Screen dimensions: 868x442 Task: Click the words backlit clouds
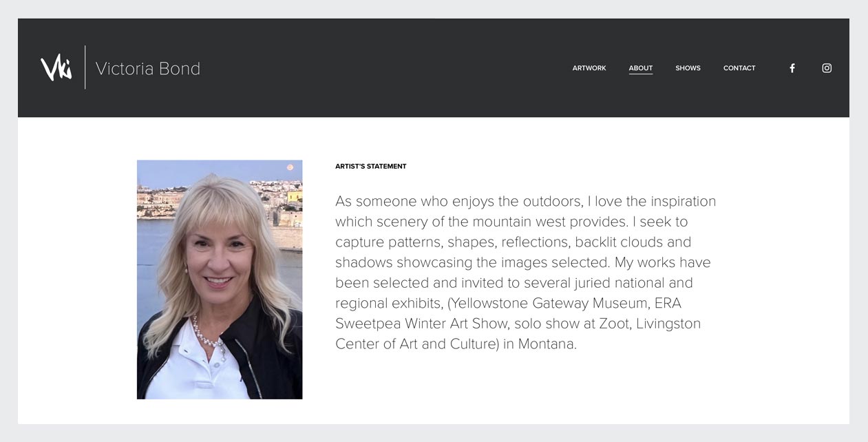tap(619, 242)
